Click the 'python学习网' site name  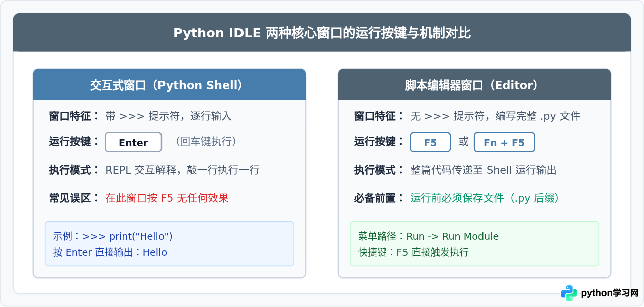610,293
